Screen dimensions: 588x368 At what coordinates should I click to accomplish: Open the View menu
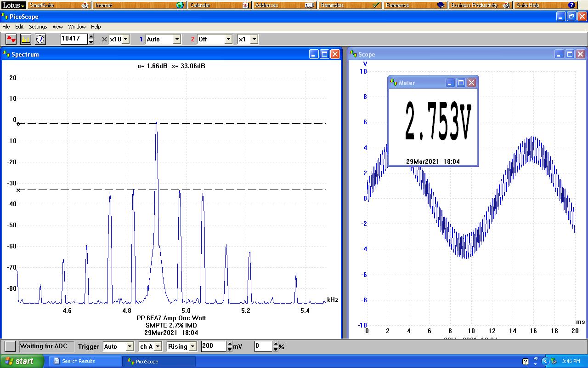[57, 27]
